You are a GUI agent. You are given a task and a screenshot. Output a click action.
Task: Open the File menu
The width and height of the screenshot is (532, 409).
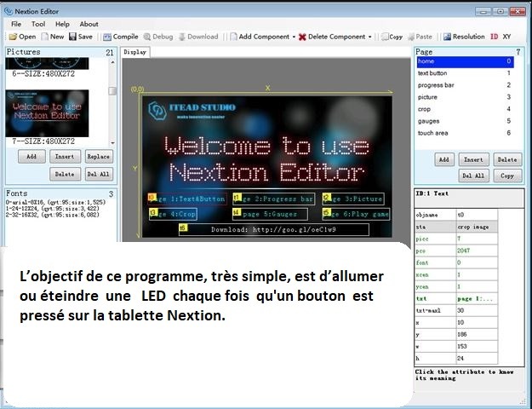[16, 24]
